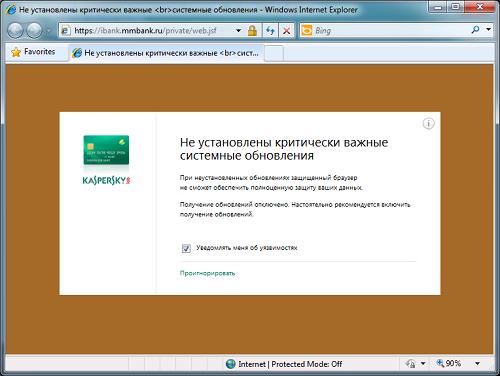Minimize the Internet Explorer window
Image resolution: width=500 pixels, height=376 pixels.
point(438,7)
